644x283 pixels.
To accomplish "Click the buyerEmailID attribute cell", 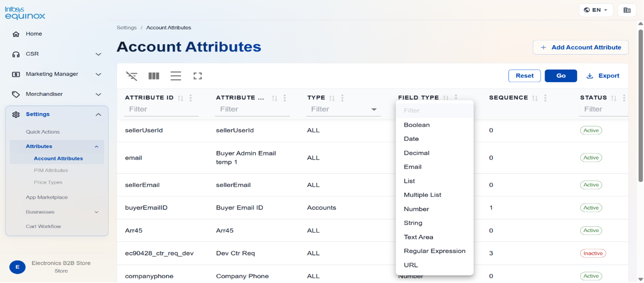I will tap(146, 208).
